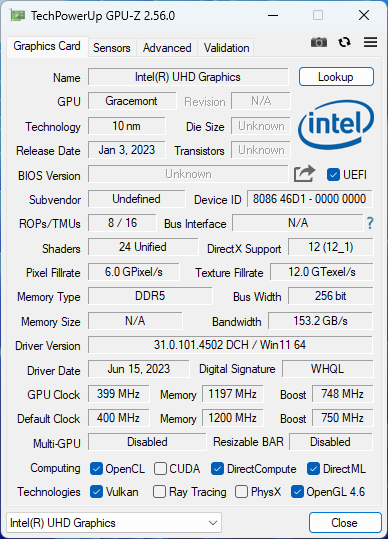Click the Intel logo
The height and width of the screenshot is (539, 388).
336,125
